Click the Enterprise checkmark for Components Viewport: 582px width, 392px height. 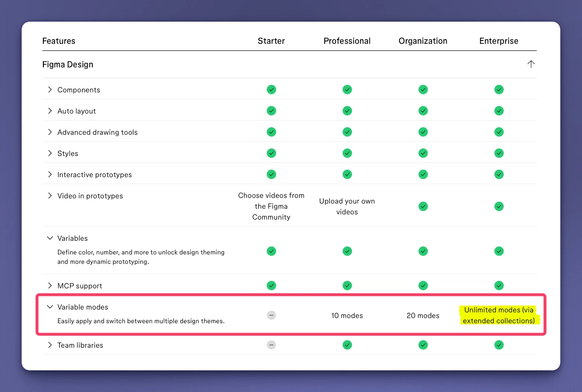pos(499,90)
